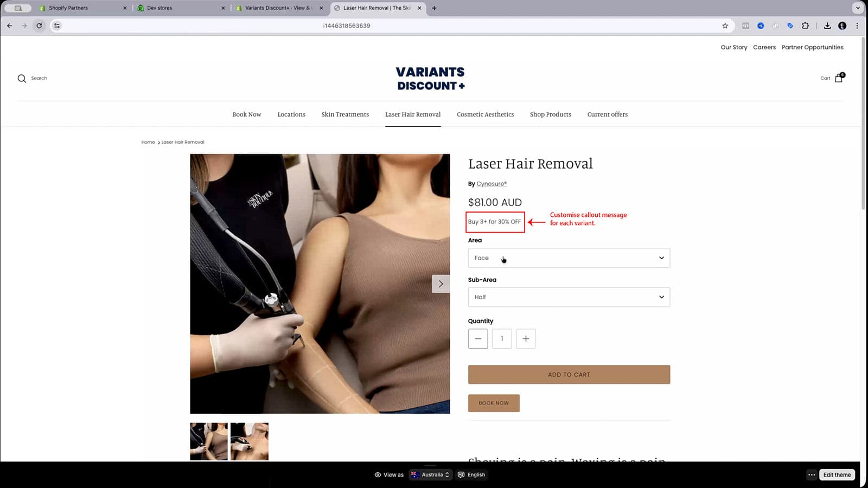Image resolution: width=868 pixels, height=488 pixels.
Task: Bookmark this page with the star icon
Action: (x=725, y=25)
